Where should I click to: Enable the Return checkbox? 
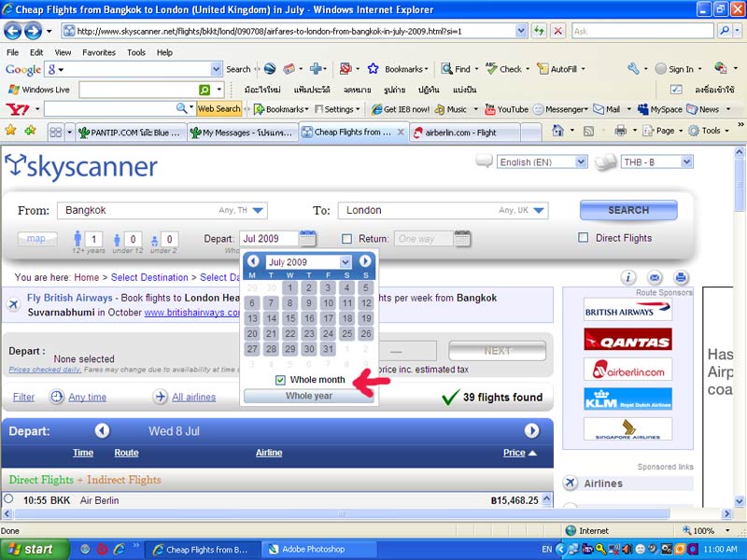(346, 239)
